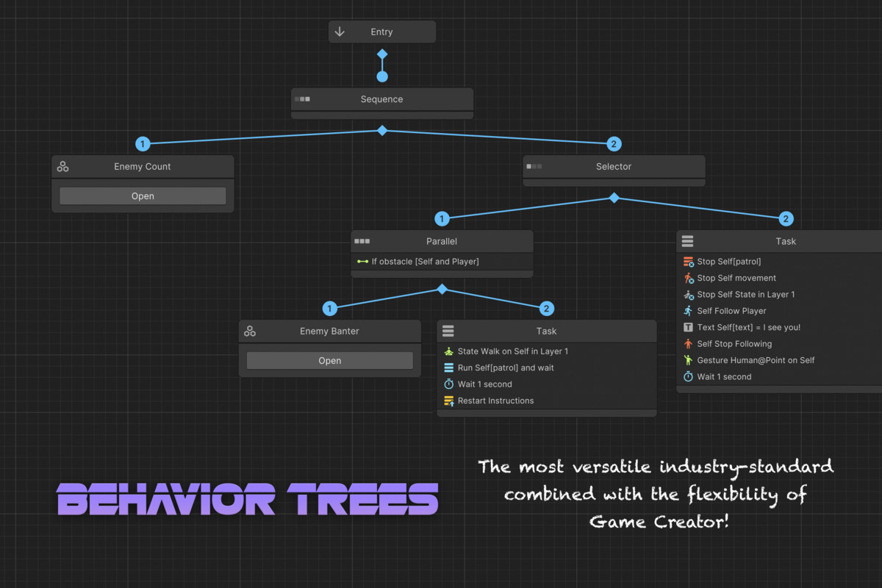Click the green gesture icon beside Gesture Human@Point
This screenshot has width=882, height=588.
(687, 360)
